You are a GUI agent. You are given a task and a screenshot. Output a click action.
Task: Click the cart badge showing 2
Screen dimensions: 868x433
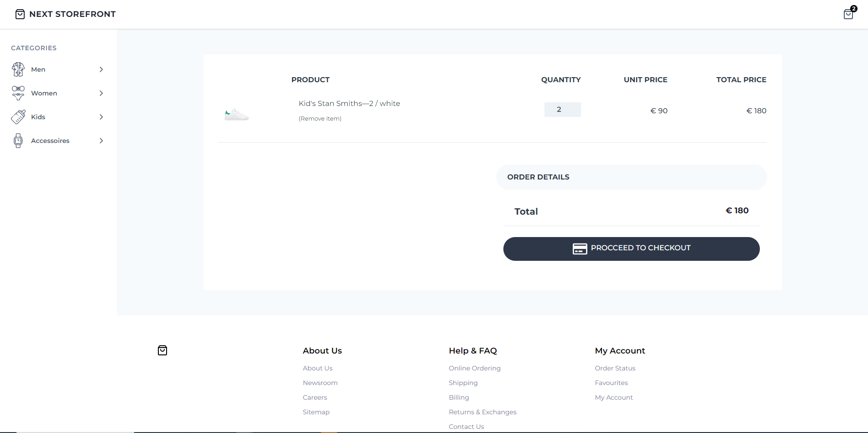point(854,8)
